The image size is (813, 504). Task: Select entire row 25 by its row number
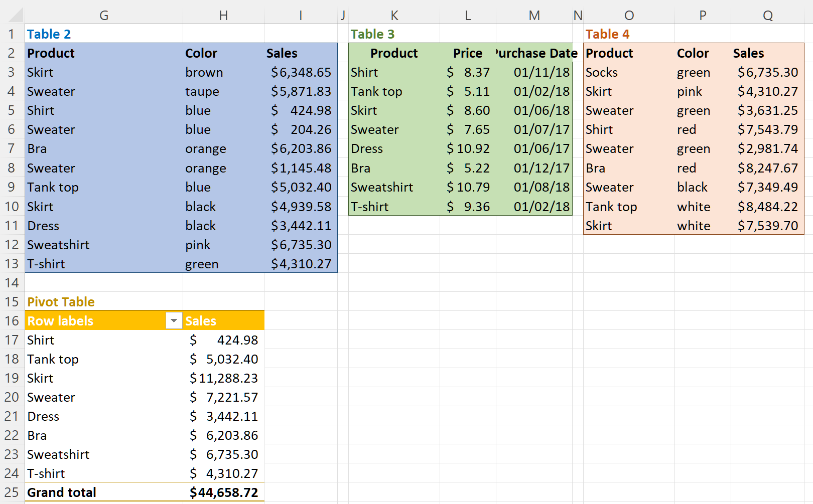[x=12, y=492]
